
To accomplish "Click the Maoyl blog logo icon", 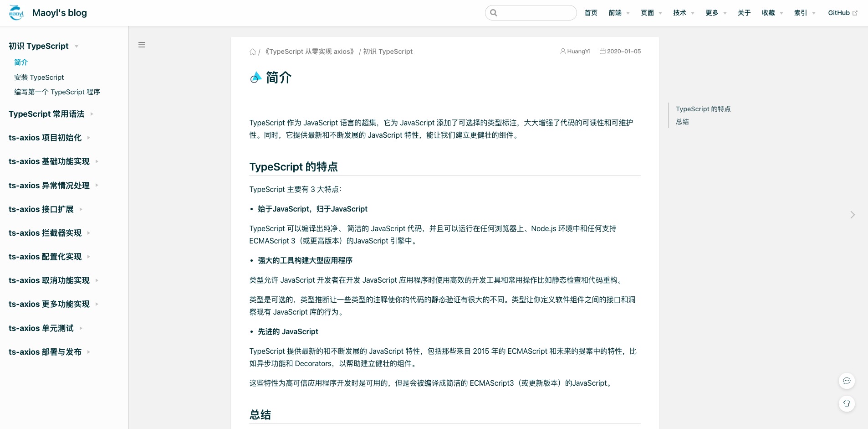I will tap(16, 13).
